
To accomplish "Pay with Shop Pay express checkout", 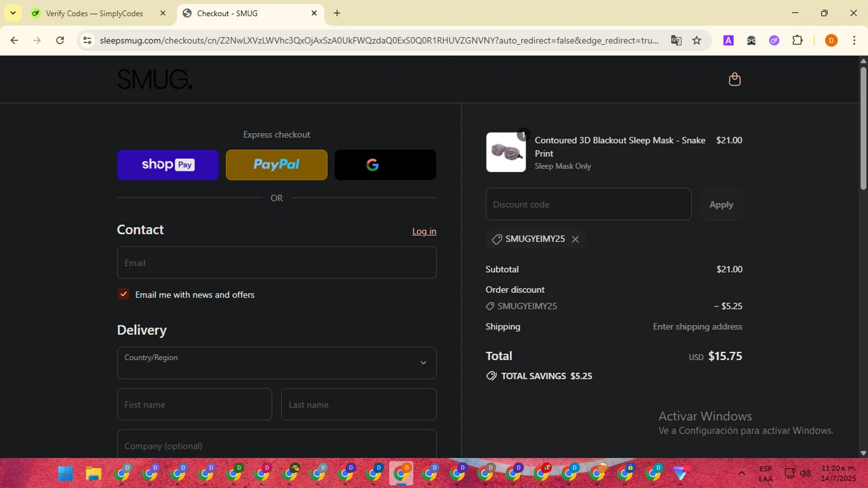I will pyautogui.click(x=168, y=165).
